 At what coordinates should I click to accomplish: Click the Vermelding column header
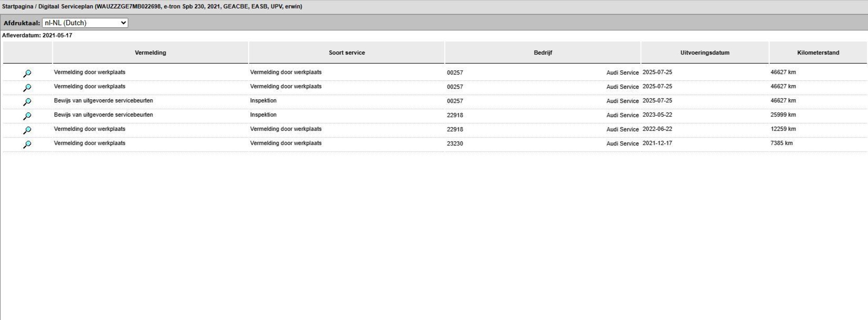tap(150, 53)
